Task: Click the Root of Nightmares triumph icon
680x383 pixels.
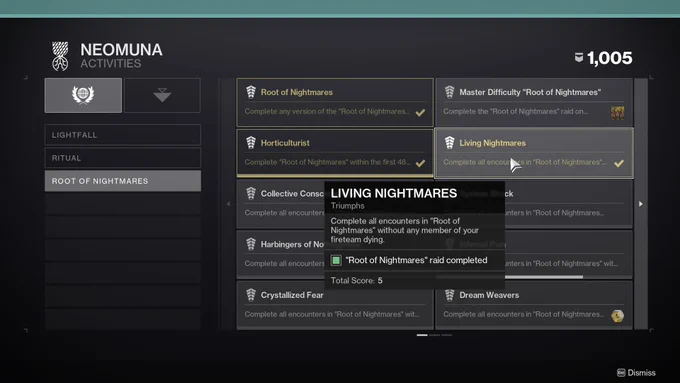Action: pos(251,92)
